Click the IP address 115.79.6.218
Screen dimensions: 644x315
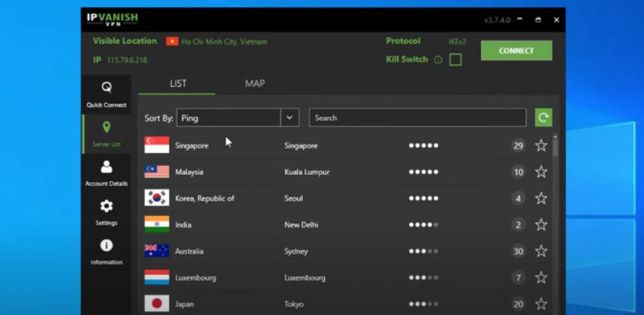coord(127,60)
